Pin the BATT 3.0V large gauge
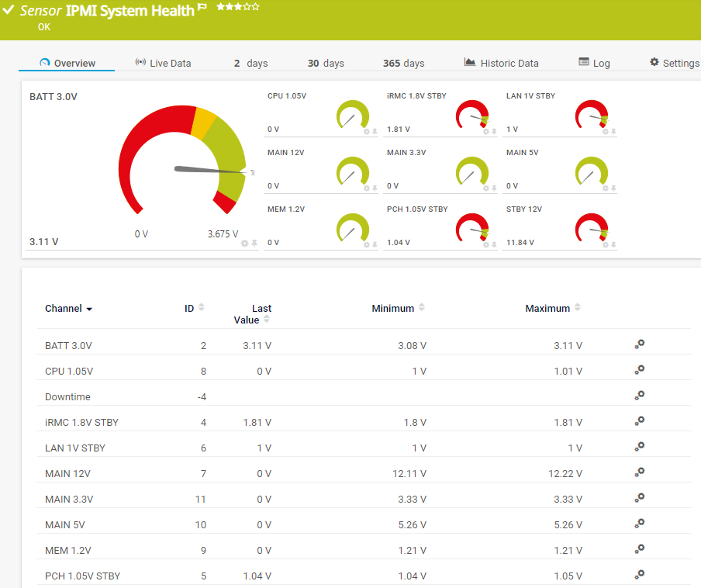Screen dimensions: 701x588 pos(254,243)
